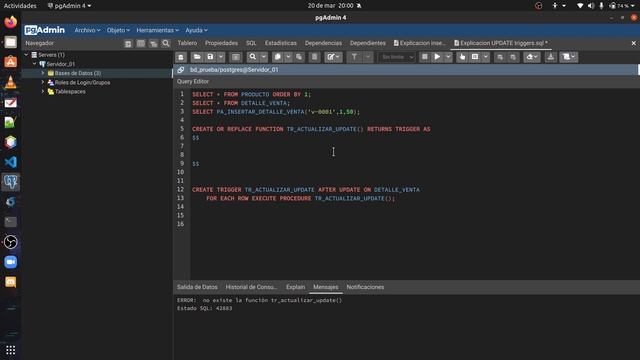Image resolution: width=640 pixels, height=360 pixels.
Task: Click the CREATE TRIGGER statement on line 12
Action: coord(306,190)
